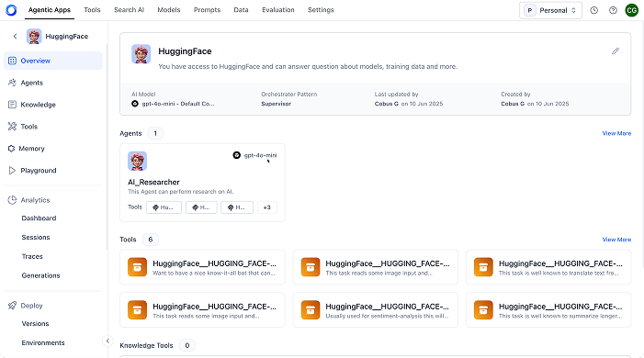The image size is (644, 358).
Task: Click the Knowledge book icon
Action: pos(12,105)
